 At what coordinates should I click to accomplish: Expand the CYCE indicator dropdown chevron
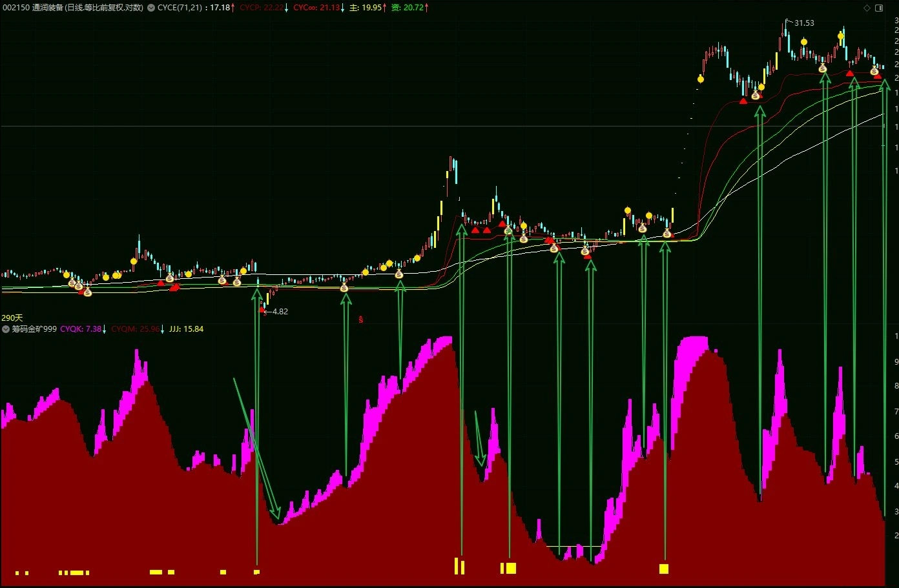[x=151, y=8]
